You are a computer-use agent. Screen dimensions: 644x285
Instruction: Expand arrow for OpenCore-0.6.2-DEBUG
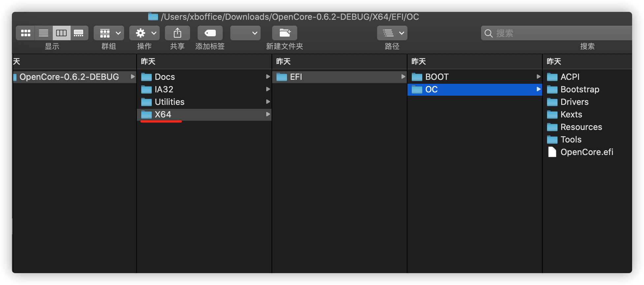pos(133,77)
